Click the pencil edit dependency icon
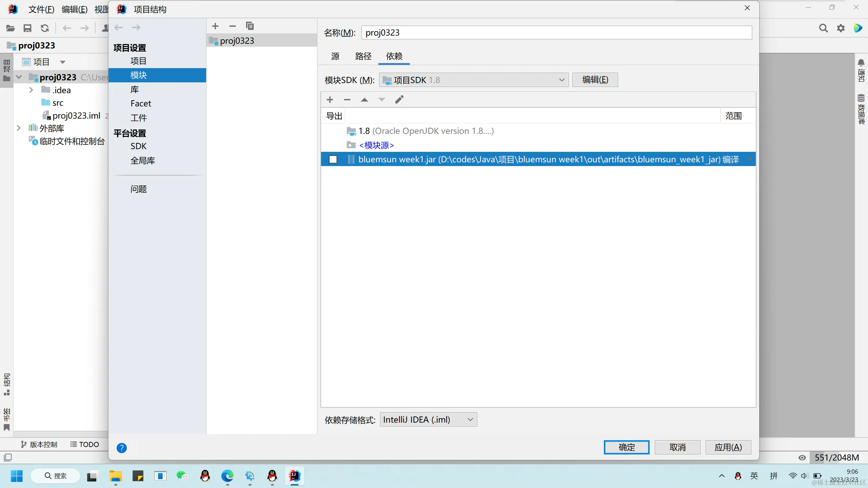Screen dimensions: 868x488 point(399,100)
